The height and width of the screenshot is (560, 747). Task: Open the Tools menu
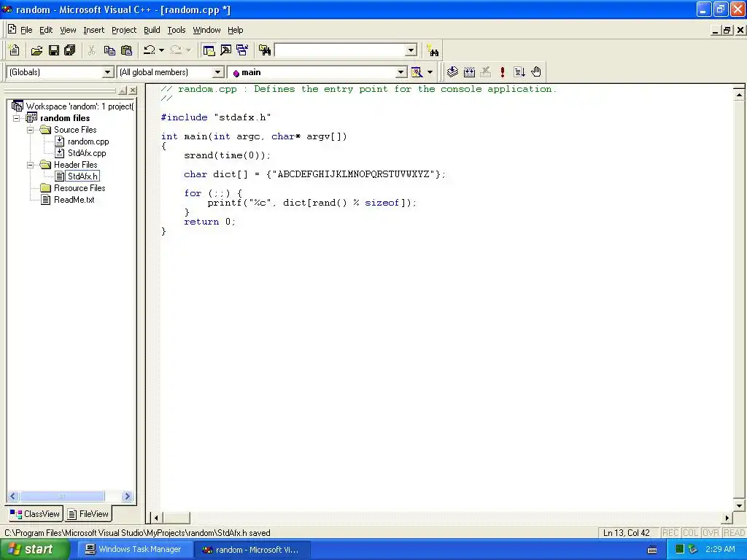tap(177, 30)
